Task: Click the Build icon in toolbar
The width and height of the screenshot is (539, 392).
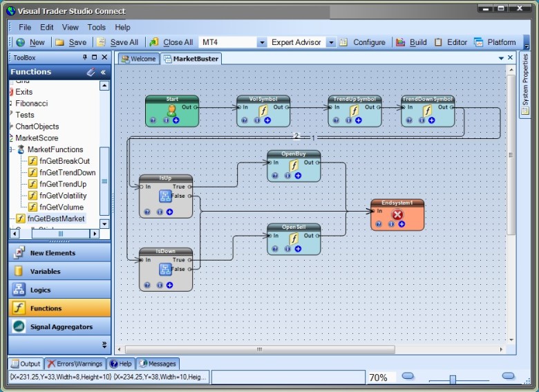Action: 401,42
